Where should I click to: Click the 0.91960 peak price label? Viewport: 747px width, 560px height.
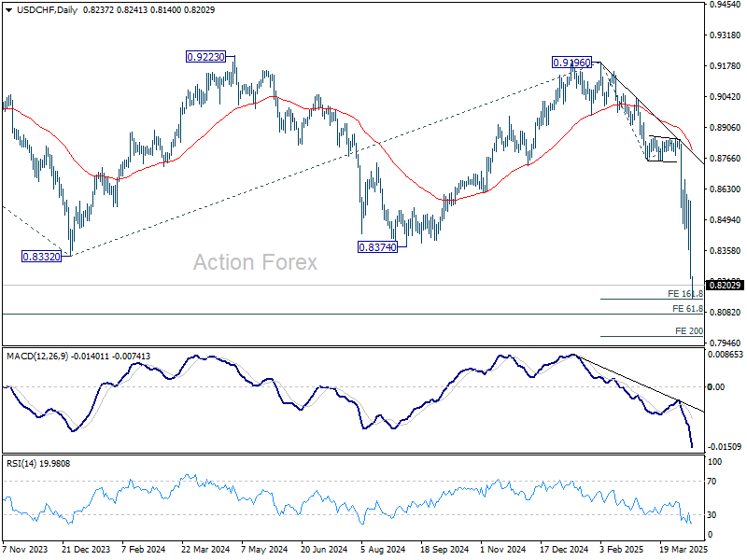[571, 63]
